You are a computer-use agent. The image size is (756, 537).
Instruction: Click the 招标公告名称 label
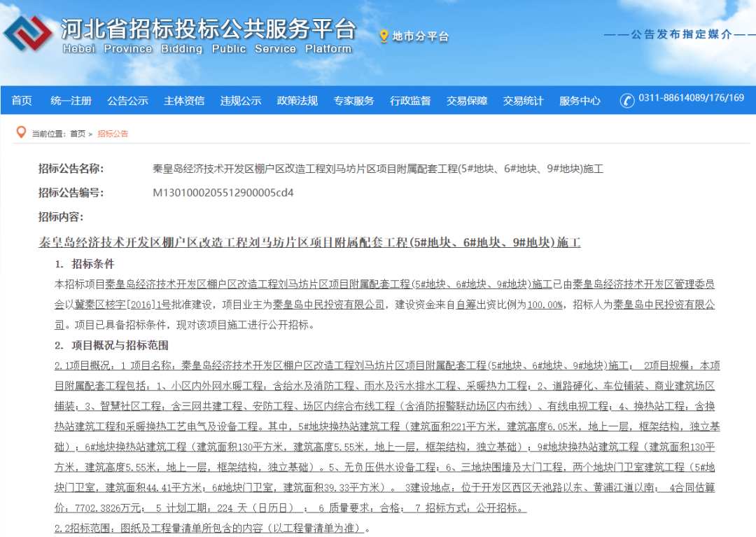71,169
